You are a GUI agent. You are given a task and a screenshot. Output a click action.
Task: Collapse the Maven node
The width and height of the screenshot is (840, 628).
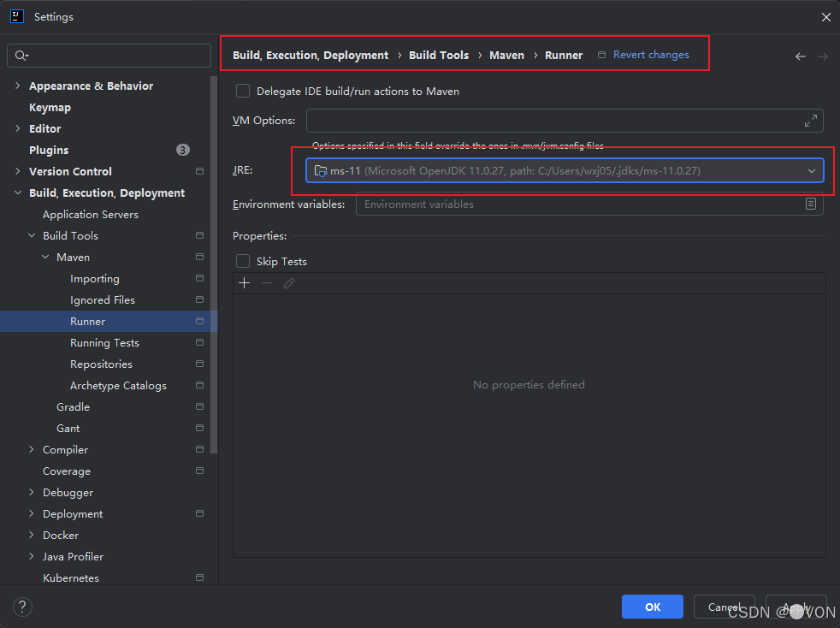[45, 258]
